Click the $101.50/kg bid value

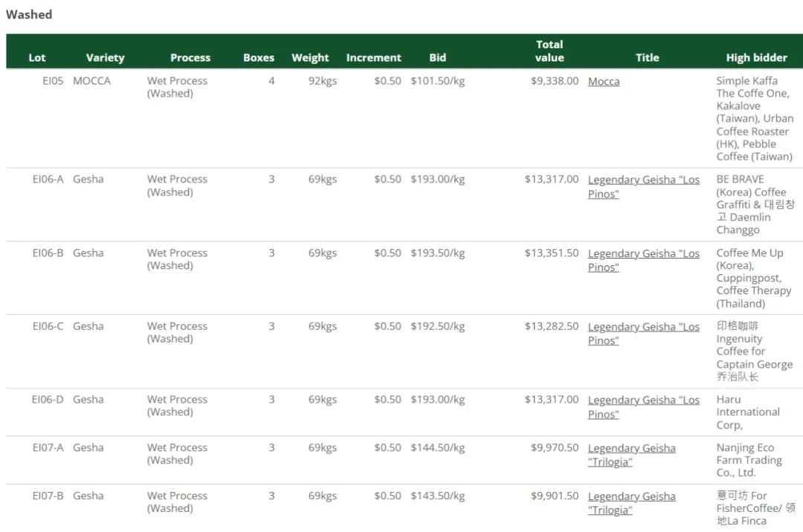438,81
